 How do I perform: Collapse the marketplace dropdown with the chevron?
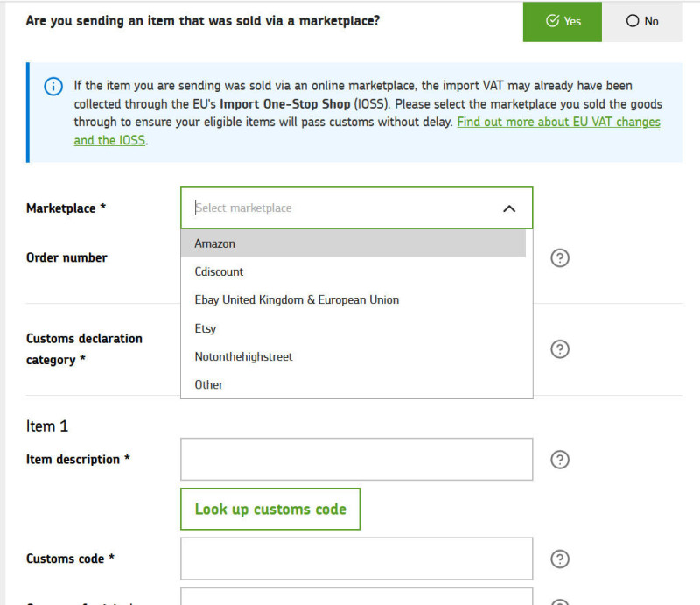[509, 208]
